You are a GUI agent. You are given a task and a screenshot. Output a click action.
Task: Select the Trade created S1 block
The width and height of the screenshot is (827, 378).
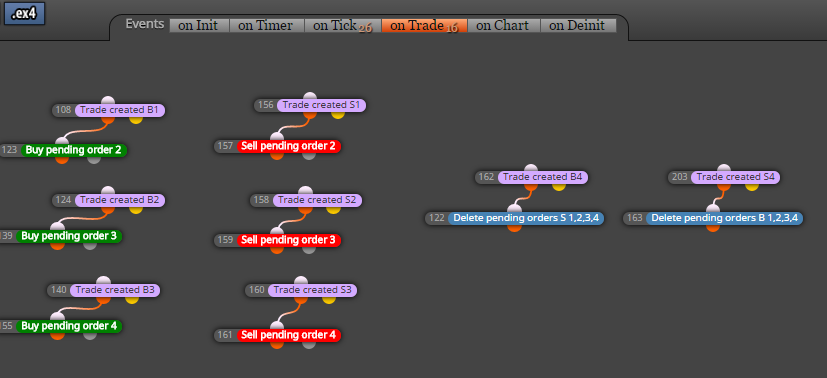(321, 105)
